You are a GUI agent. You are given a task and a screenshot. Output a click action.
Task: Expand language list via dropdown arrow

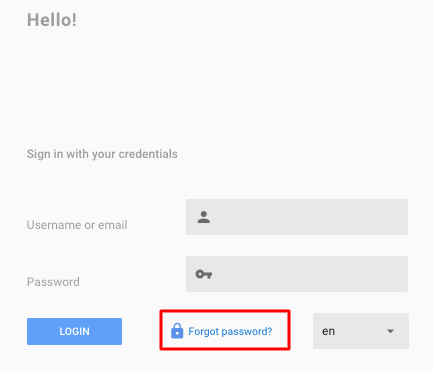(x=390, y=331)
